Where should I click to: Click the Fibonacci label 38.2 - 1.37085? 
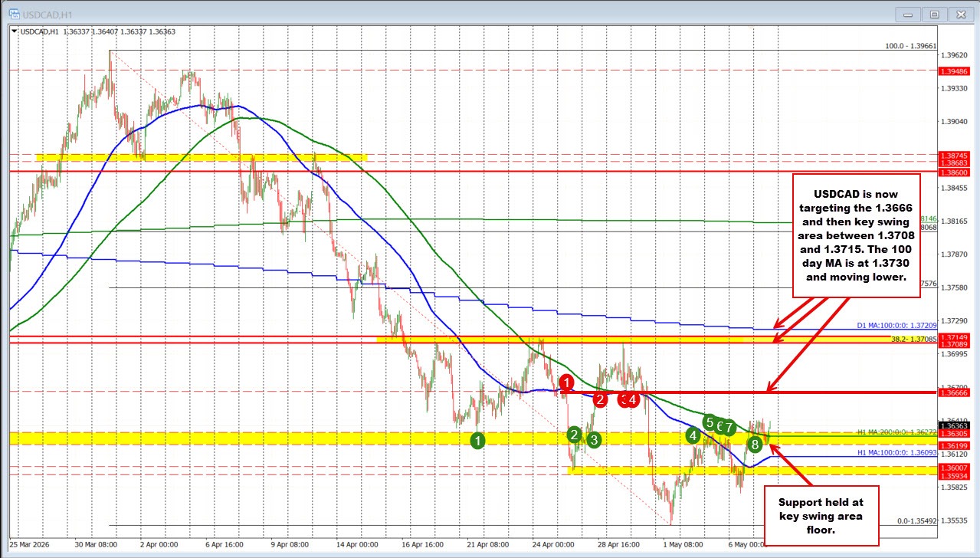914,338
